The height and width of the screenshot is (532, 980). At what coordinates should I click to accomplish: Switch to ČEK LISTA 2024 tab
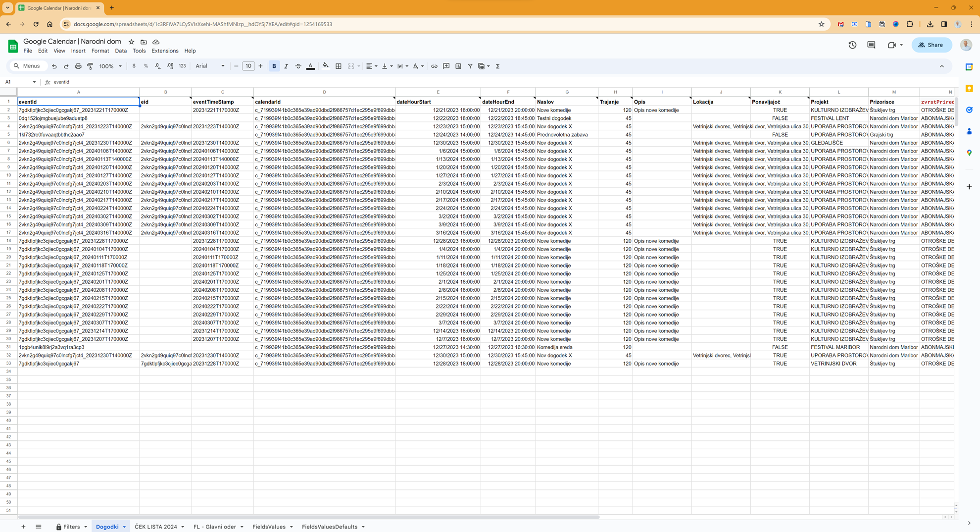pyautogui.click(x=156, y=527)
